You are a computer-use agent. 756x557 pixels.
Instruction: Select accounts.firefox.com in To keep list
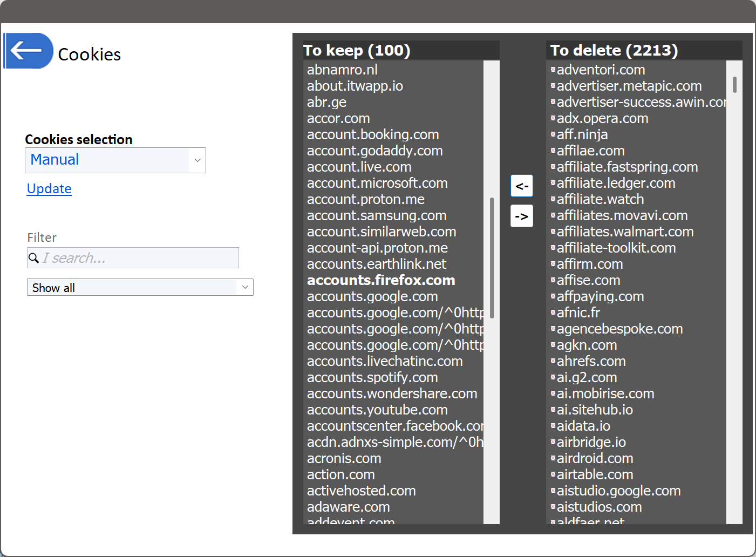[381, 280]
